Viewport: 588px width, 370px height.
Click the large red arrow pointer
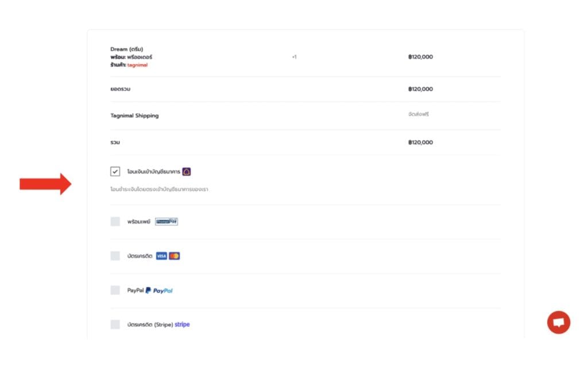45,184
